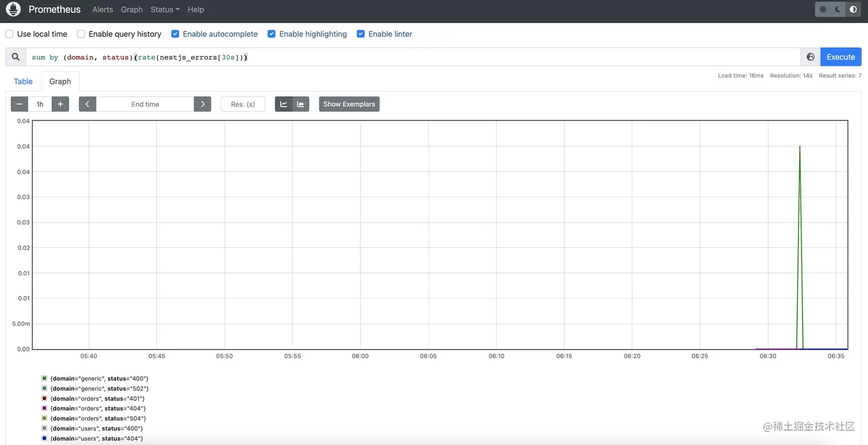Click the 1h range field
The width and height of the screenshot is (868, 445).
click(40, 104)
